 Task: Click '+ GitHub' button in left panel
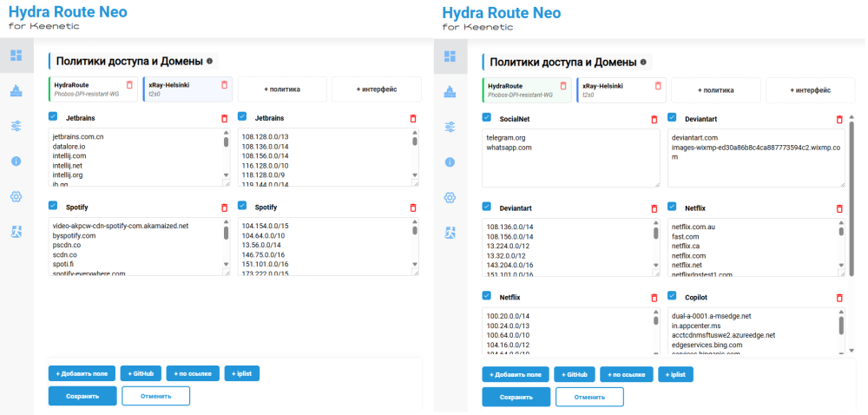coord(141,373)
